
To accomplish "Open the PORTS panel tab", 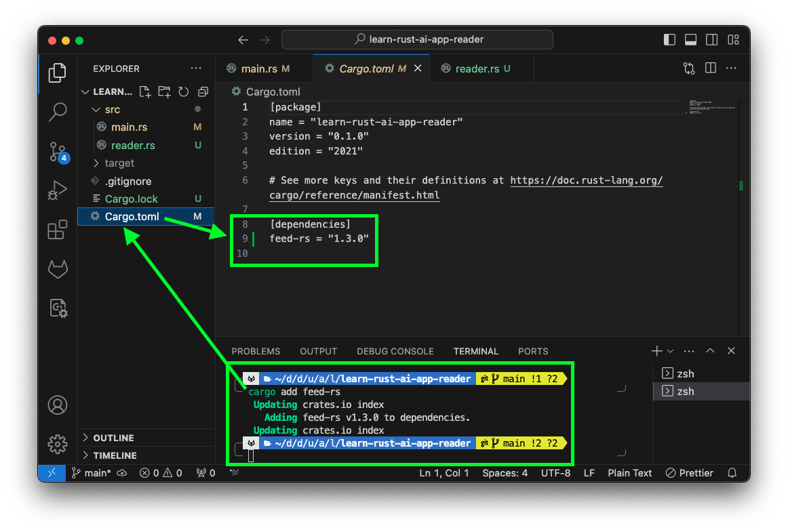I will (x=533, y=351).
